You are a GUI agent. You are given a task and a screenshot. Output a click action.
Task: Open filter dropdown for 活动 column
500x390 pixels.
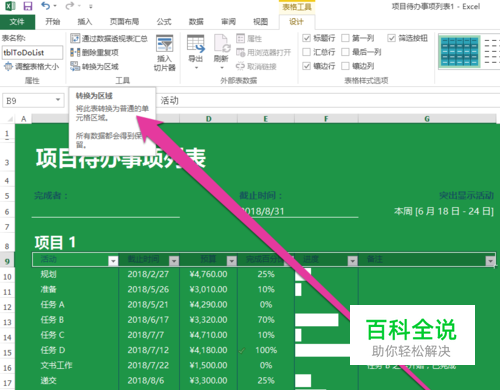(113, 261)
